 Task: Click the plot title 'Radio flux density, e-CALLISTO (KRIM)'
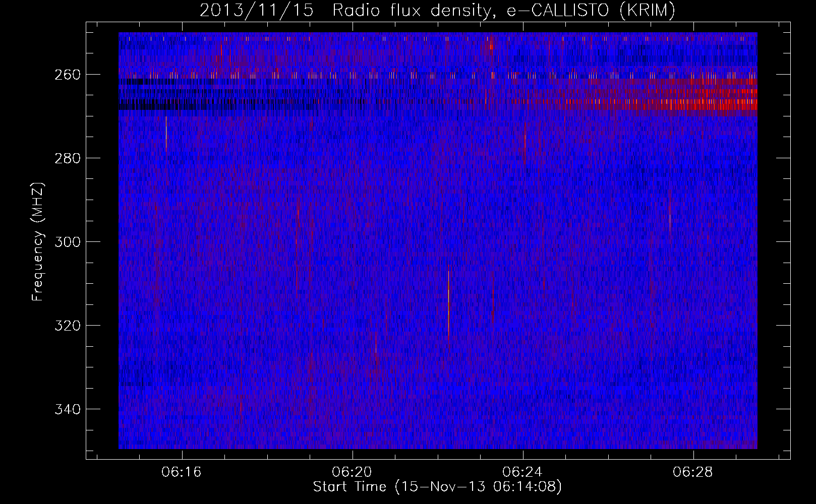(x=503, y=11)
